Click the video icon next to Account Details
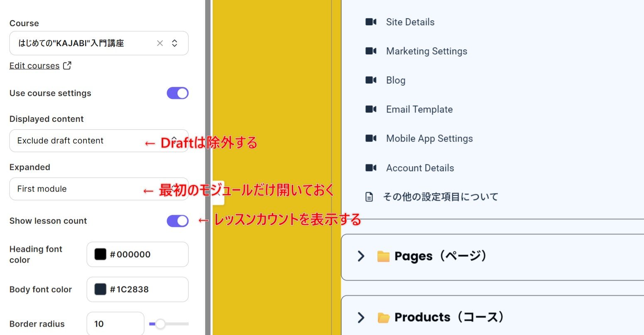Viewport: 644px width, 335px height. click(x=371, y=168)
